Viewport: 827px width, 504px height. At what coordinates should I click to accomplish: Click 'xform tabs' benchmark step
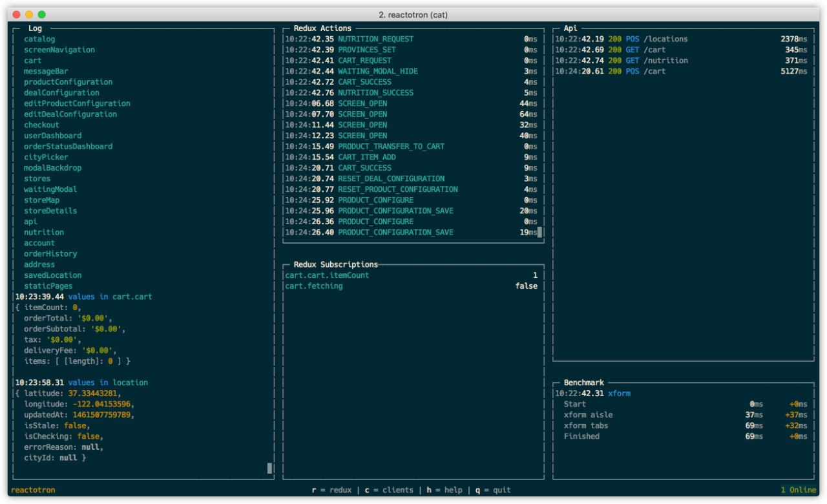point(685,425)
